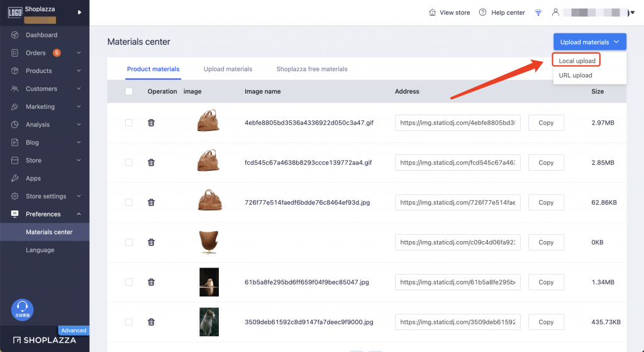Screen dimensions: 644x352
Task: Click the wifi signal icon in header
Action: tap(538, 13)
